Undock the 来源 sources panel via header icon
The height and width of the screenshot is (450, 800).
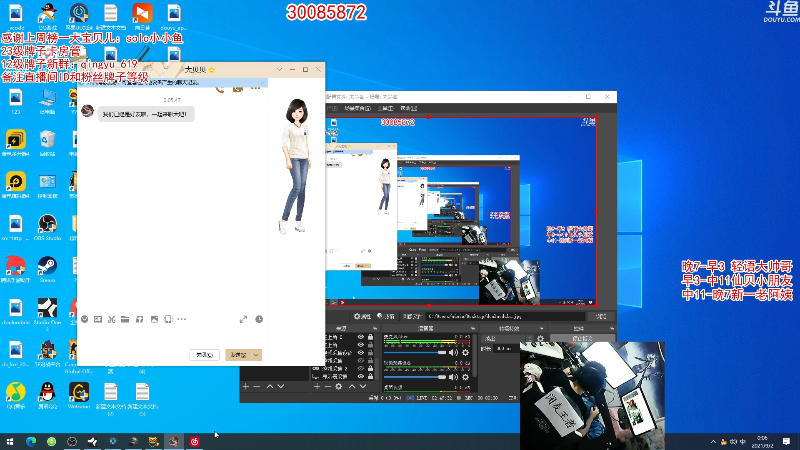(x=375, y=329)
